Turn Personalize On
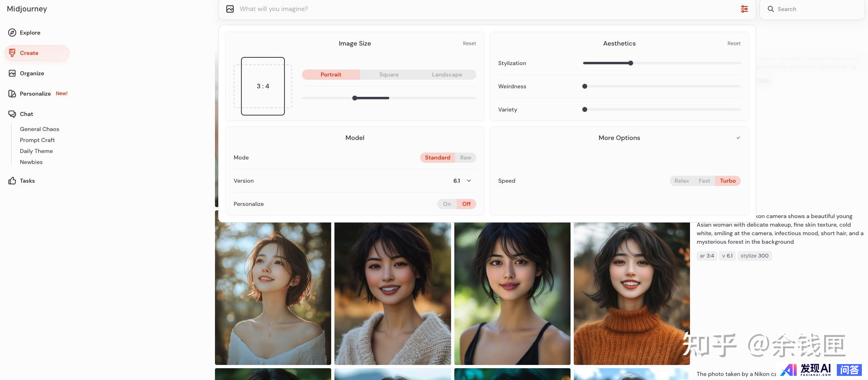 click(x=447, y=204)
